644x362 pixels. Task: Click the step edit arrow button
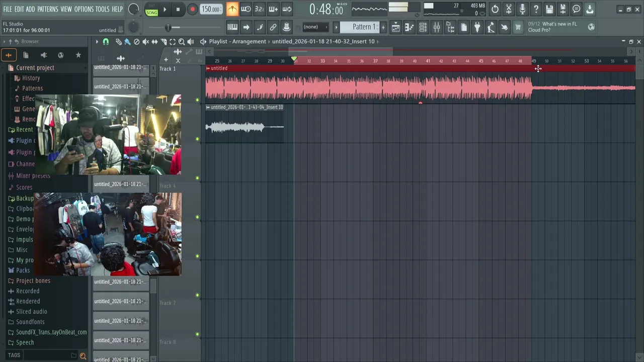pos(246,27)
